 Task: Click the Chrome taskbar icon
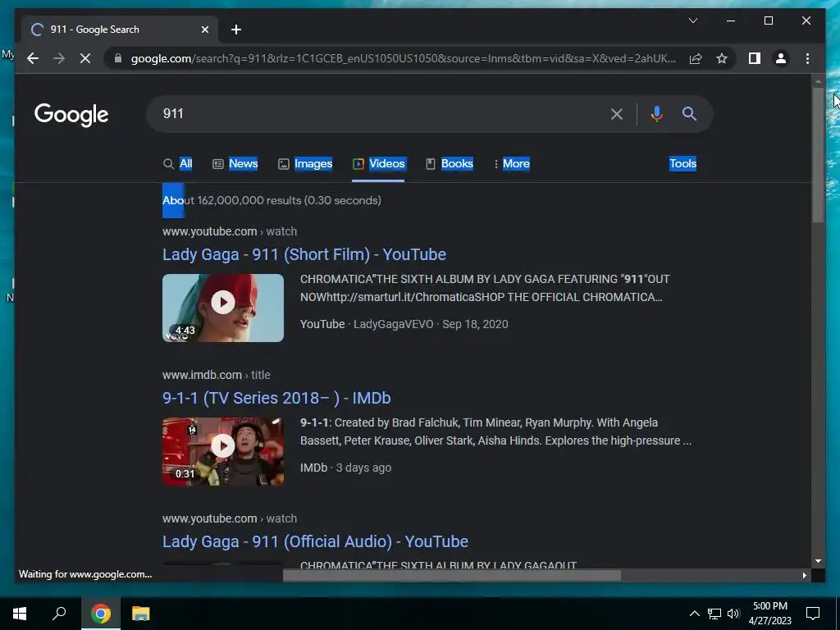[x=100, y=614]
